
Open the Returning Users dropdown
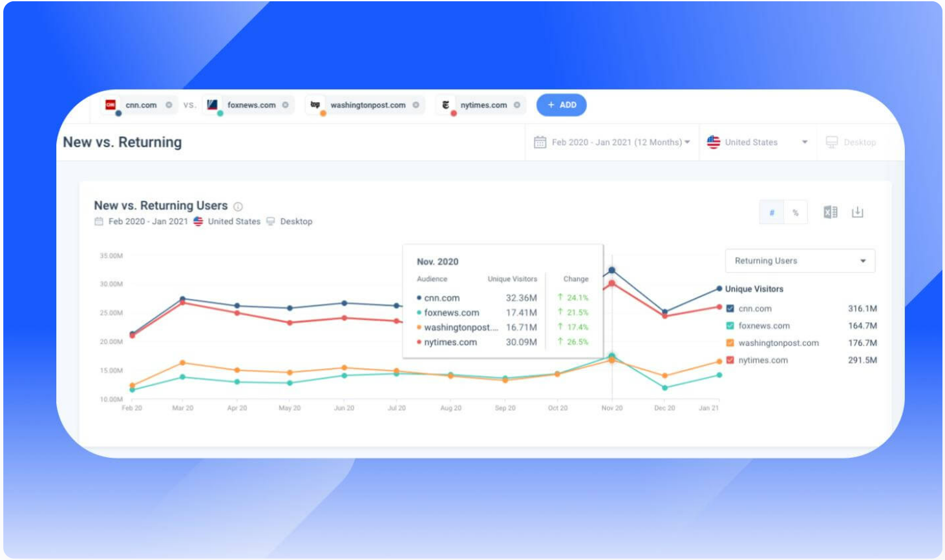point(800,261)
